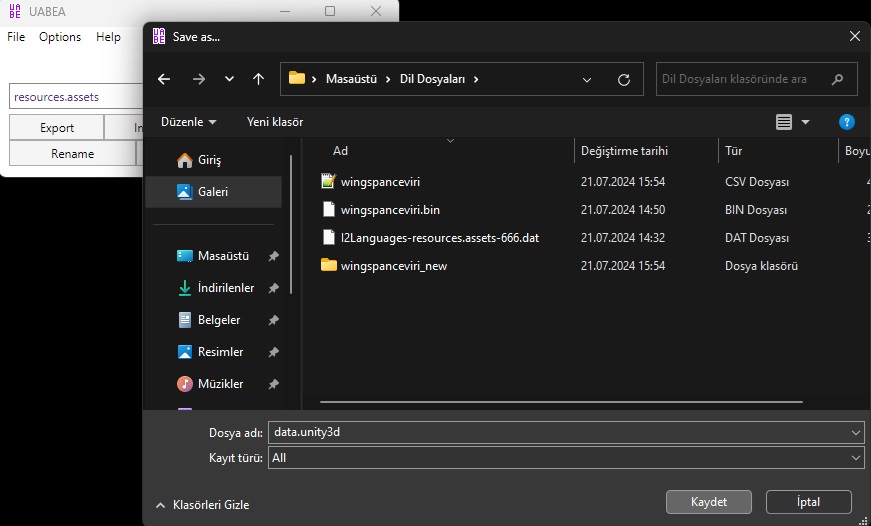Click UABEA logo in Save as title bar
The width and height of the screenshot is (871, 526).
point(159,36)
